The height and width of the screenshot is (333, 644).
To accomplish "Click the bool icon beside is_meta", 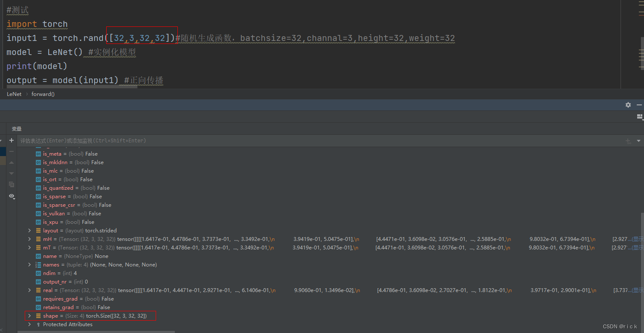I will click(38, 154).
